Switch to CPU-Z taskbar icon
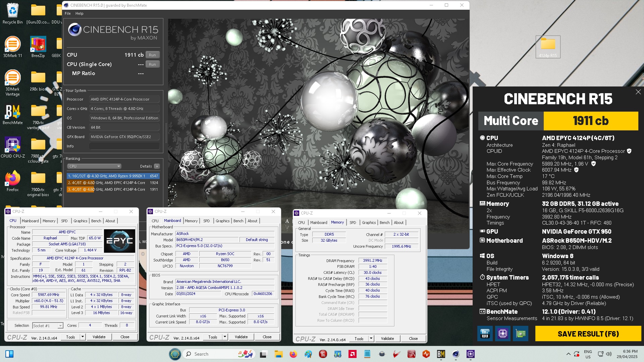644x362 pixels. (x=471, y=354)
